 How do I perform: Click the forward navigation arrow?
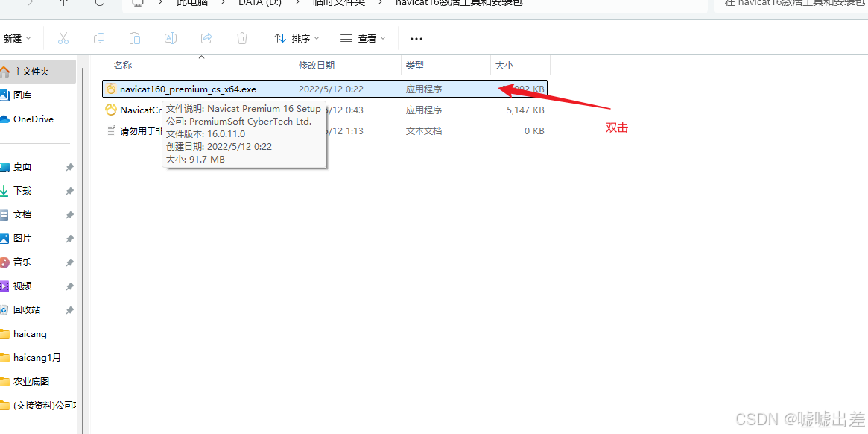point(29,3)
